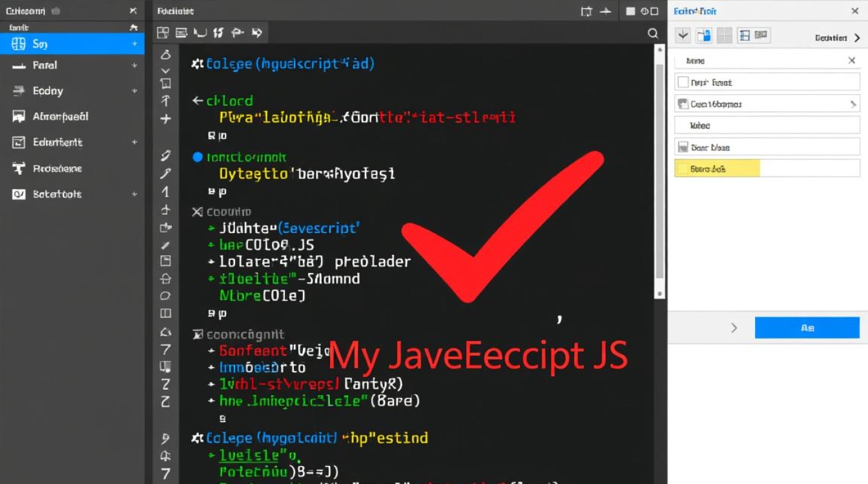Click the keyboard-like icon in right panel toolbar

(761, 35)
